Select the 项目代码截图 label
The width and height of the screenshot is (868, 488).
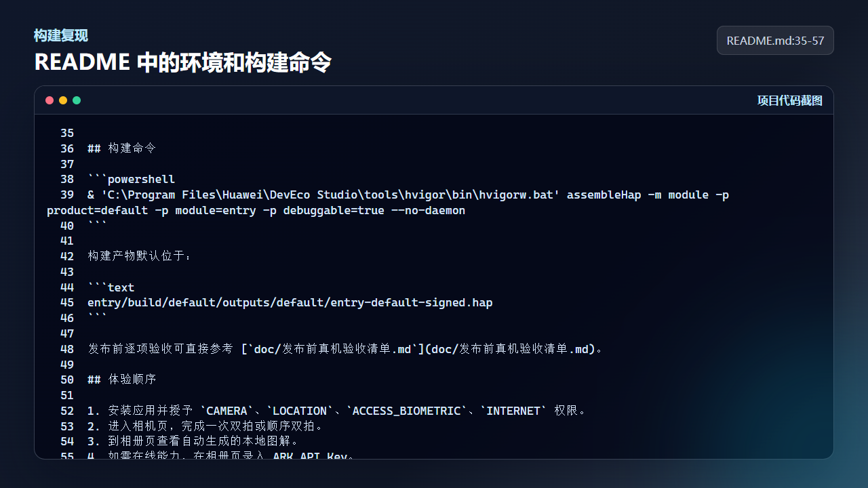(x=790, y=100)
